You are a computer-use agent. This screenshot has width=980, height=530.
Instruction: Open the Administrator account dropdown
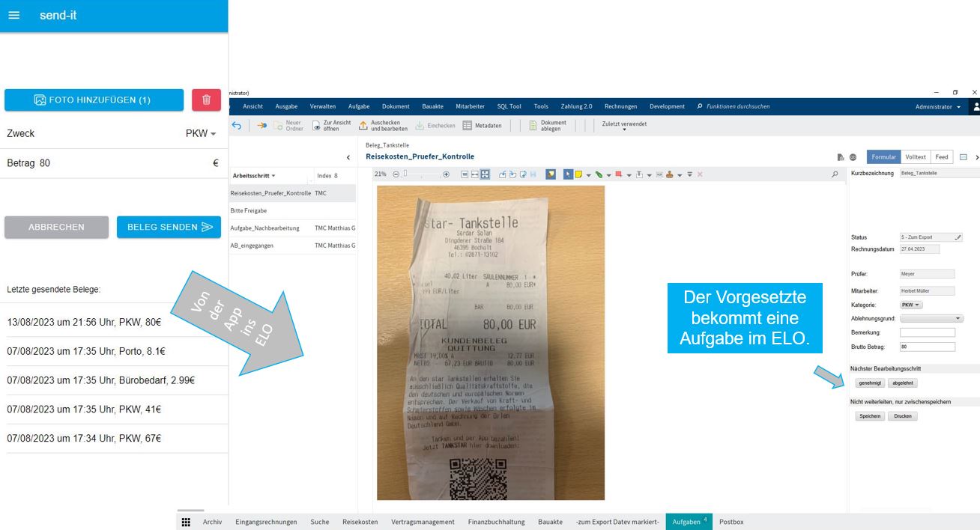937,106
